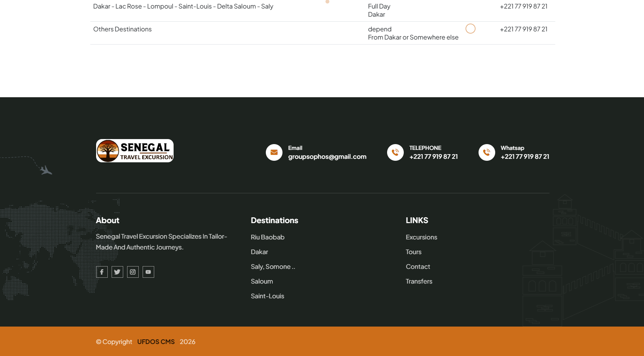Open the Instagram social icon
Viewport: 644px width, 356px height.
pos(133,272)
